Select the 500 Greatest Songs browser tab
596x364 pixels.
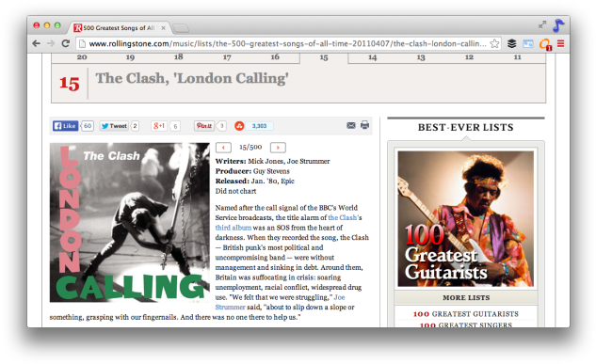[119, 27]
